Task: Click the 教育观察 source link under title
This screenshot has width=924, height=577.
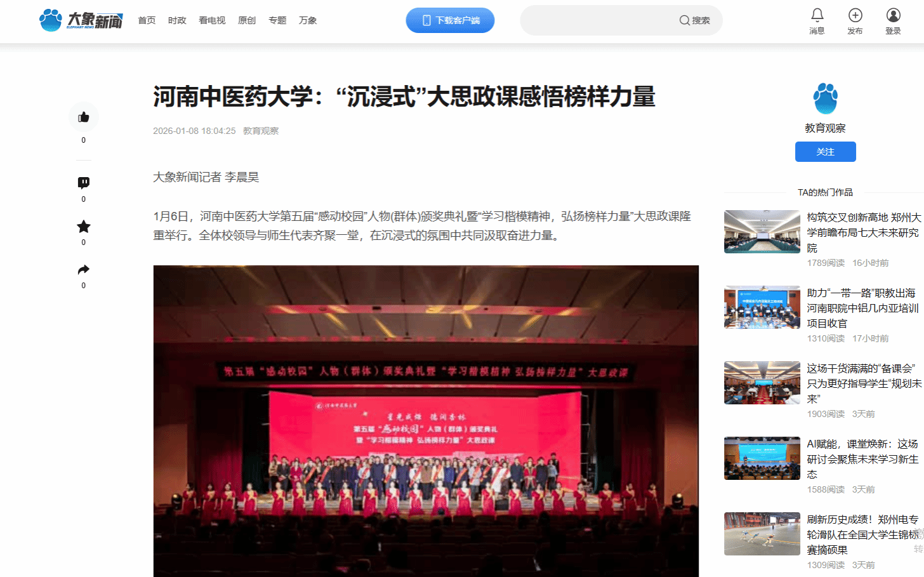Action: pyautogui.click(x=261, y=131)
